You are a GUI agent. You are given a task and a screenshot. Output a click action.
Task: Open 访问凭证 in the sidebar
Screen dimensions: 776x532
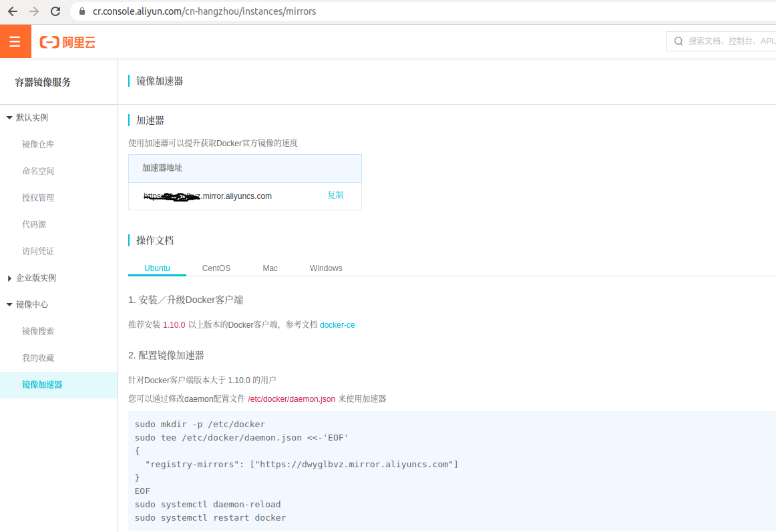click(x=38, y=252)
